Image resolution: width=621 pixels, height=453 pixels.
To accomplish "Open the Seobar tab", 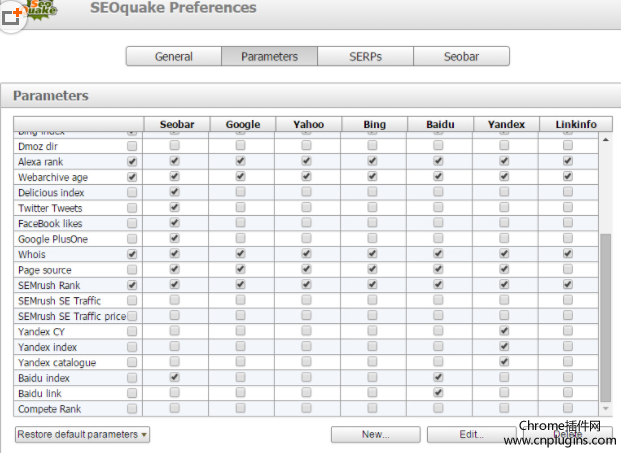I will tap(461, 57).
